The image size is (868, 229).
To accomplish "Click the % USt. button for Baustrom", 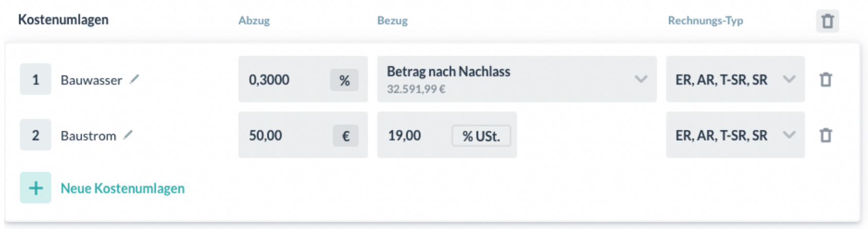I will [481, 136].
